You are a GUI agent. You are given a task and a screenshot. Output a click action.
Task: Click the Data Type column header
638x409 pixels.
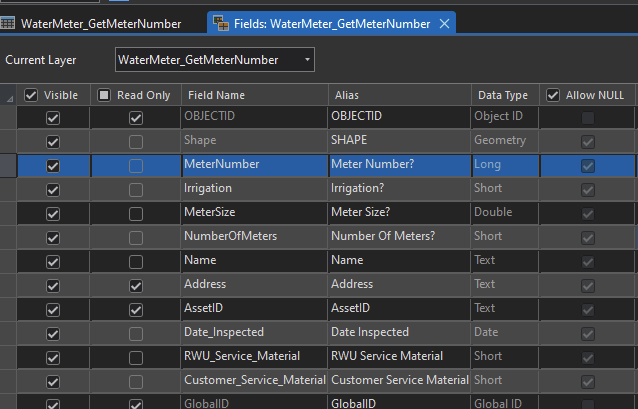click(x=502, y=95)
